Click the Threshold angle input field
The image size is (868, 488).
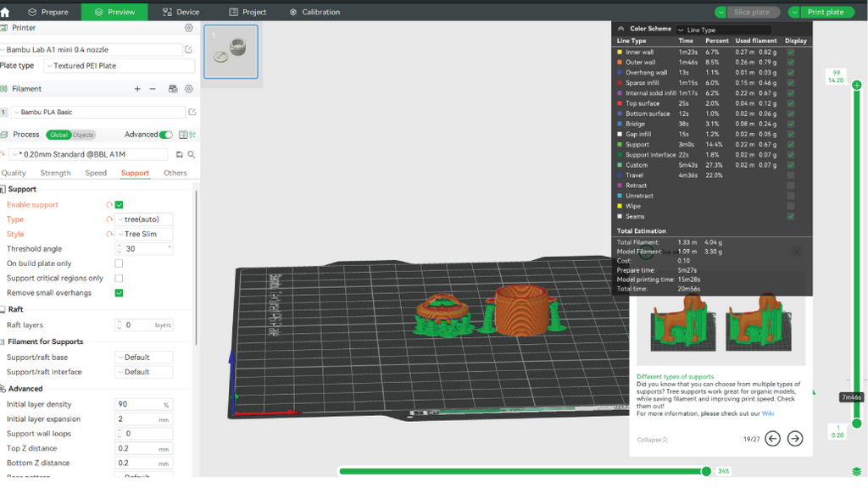(x=144, y=249)
